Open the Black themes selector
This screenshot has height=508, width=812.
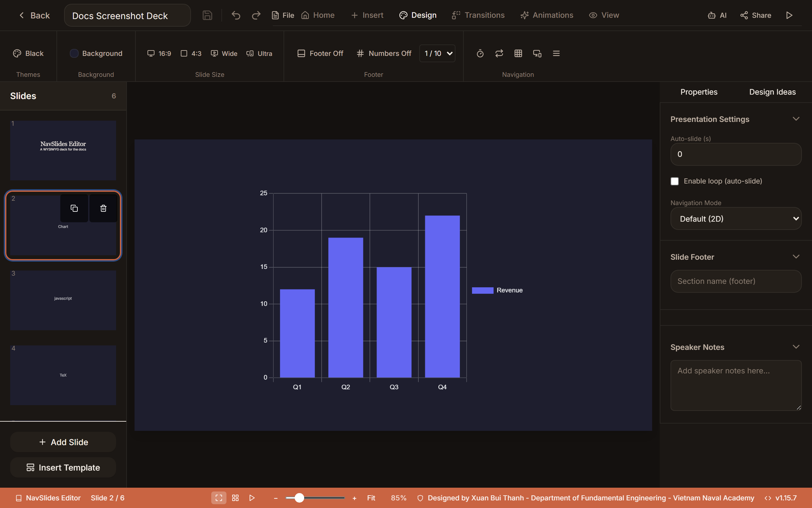[x=28, y=53]
